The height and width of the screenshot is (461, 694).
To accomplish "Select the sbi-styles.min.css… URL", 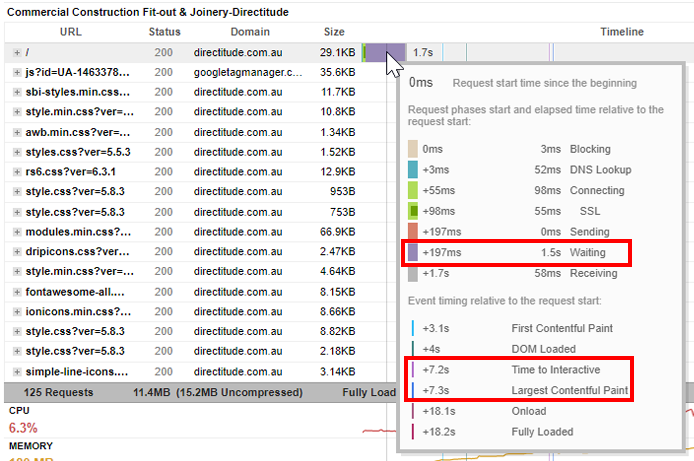I will pyautogui.click(x=77, y=92).
